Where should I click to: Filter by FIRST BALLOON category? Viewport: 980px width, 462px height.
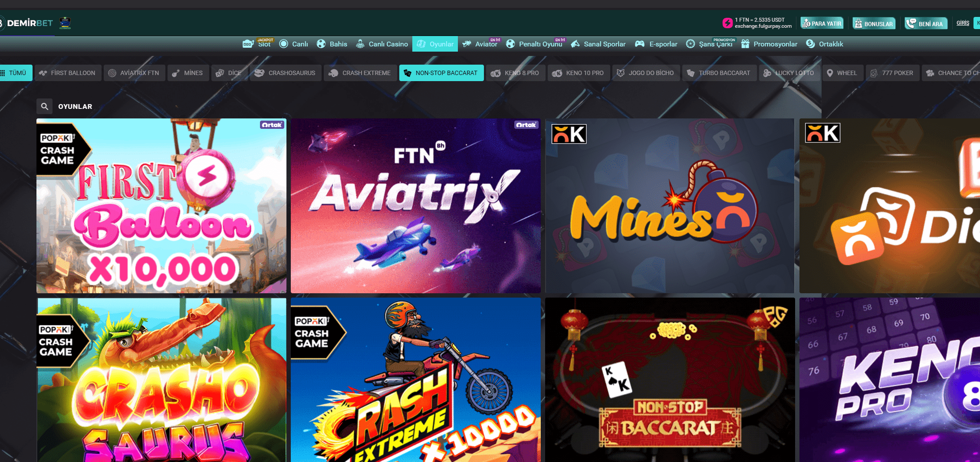coord(68,73)
